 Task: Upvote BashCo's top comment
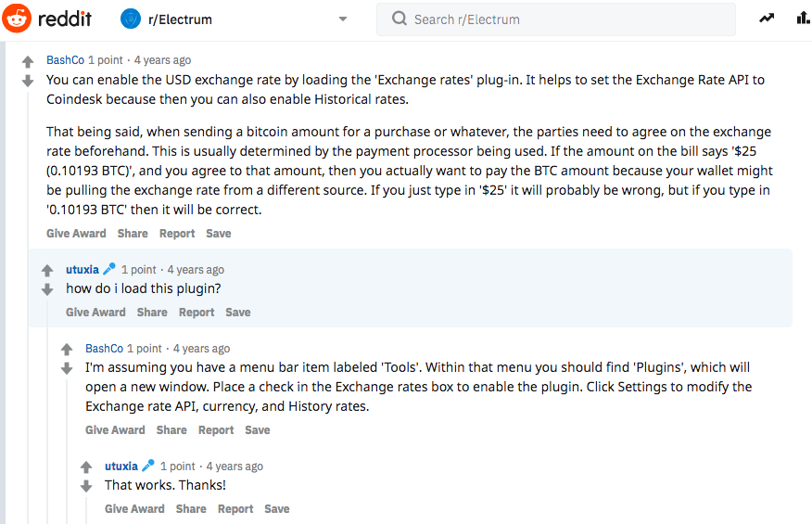coord(28,62)
